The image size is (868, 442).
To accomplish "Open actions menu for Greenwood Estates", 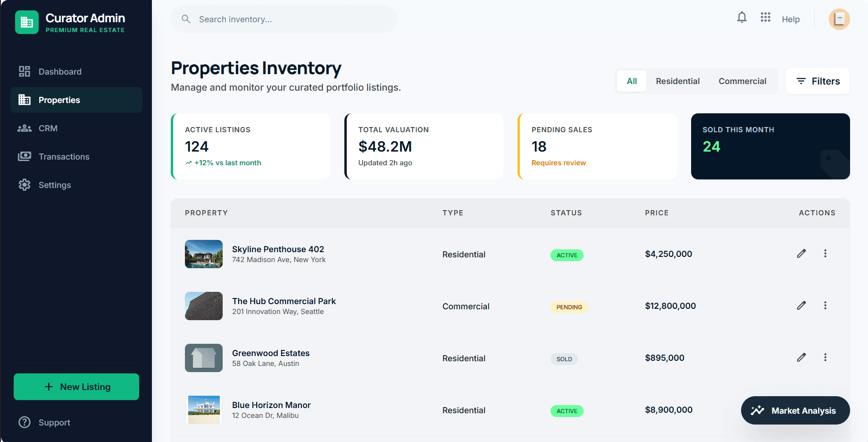I will 826,357.
